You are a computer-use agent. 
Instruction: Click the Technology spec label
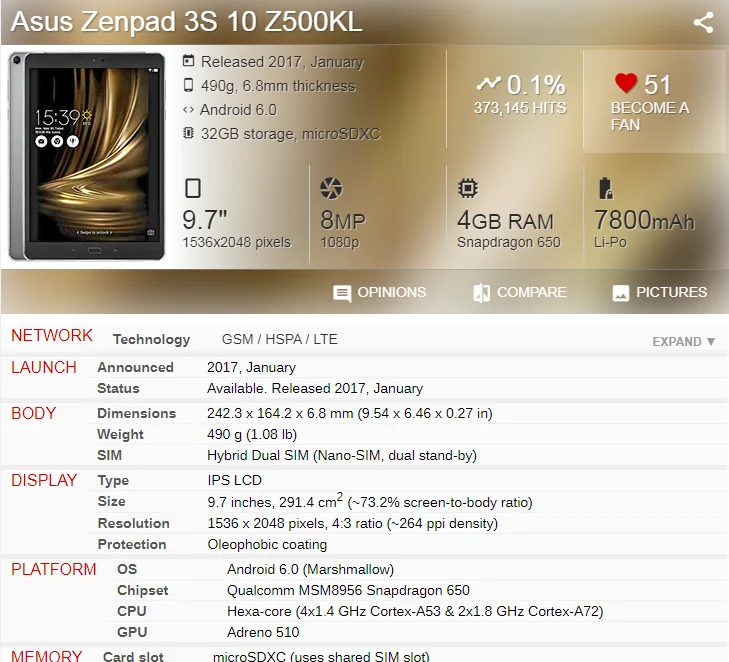(x=152, y=340)
